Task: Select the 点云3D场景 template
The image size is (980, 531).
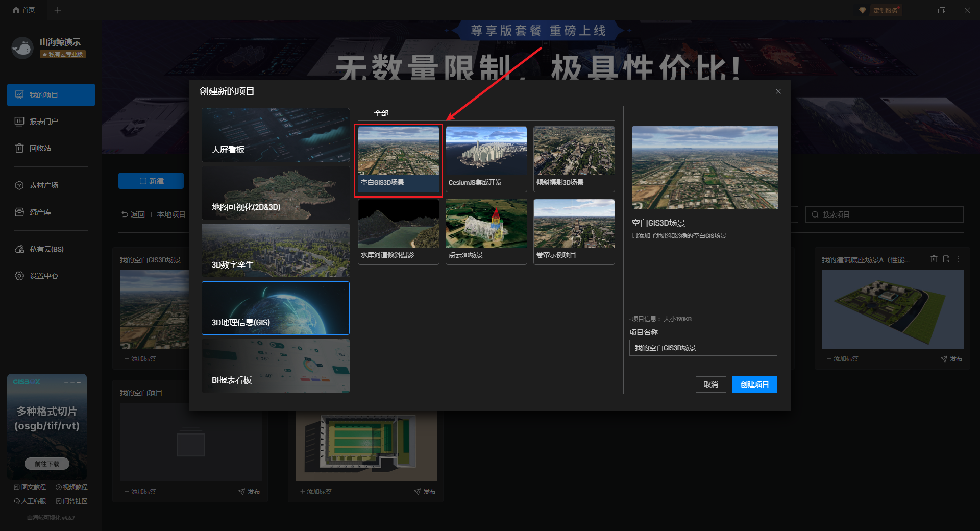Action: click(486, 231)
